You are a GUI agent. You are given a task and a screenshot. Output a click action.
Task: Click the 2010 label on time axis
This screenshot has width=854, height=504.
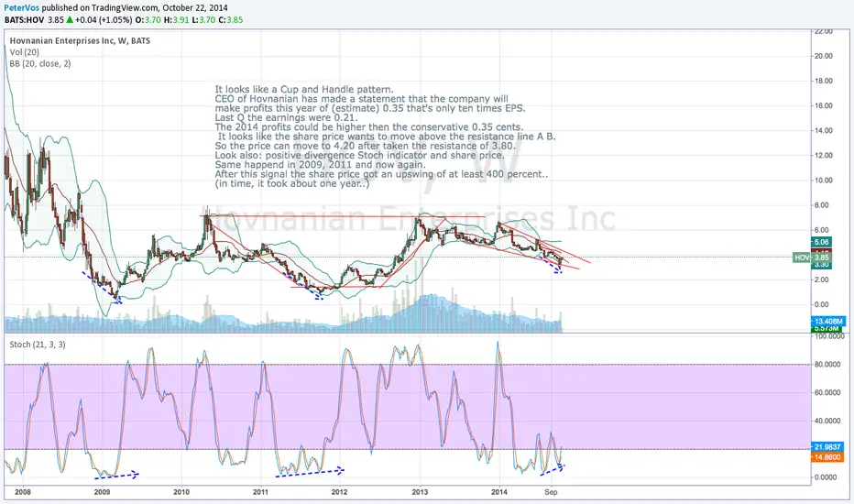(181, 492)
